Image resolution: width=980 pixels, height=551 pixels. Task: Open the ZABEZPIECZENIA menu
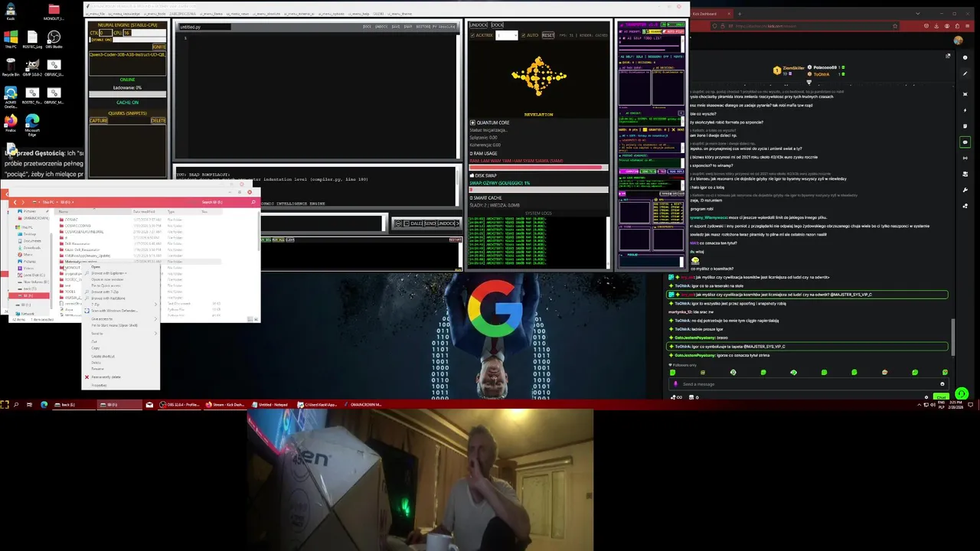[182, 14]
